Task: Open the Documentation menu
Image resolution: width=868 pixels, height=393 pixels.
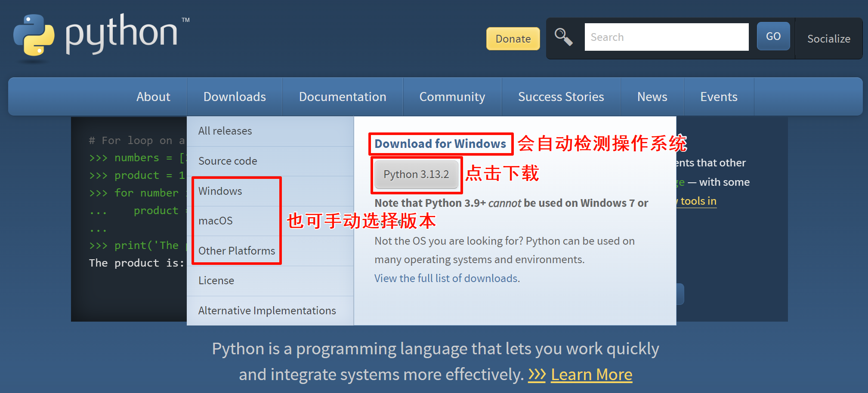Action: point(343,97)
